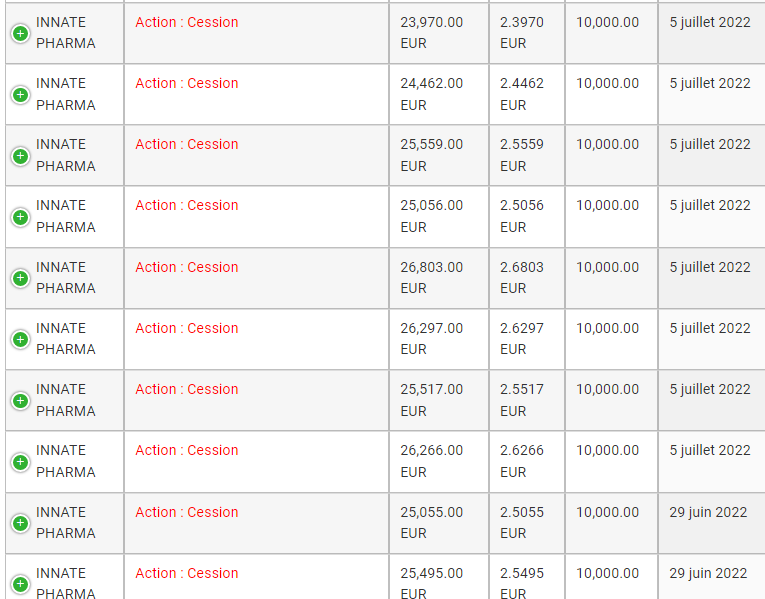Open details of the 25,056.00 EUR transaction
The height and width of the screenshot is (599, 765).
[20, 217]
